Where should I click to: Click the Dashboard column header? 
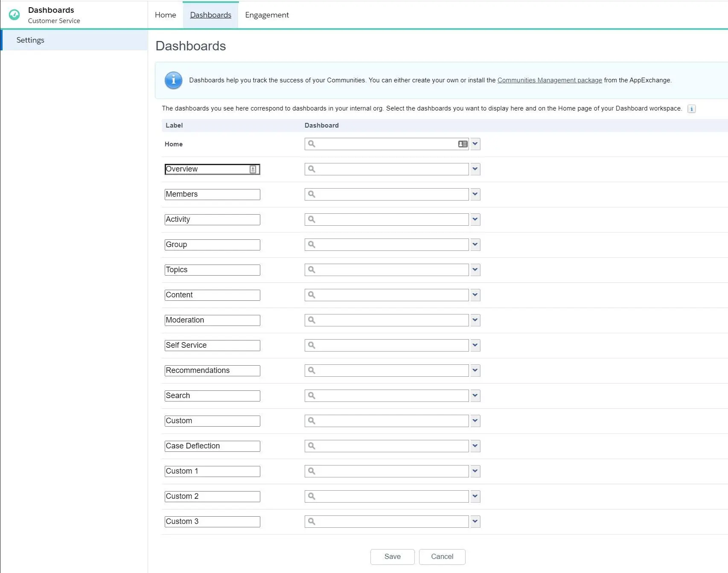click(321, 125)
